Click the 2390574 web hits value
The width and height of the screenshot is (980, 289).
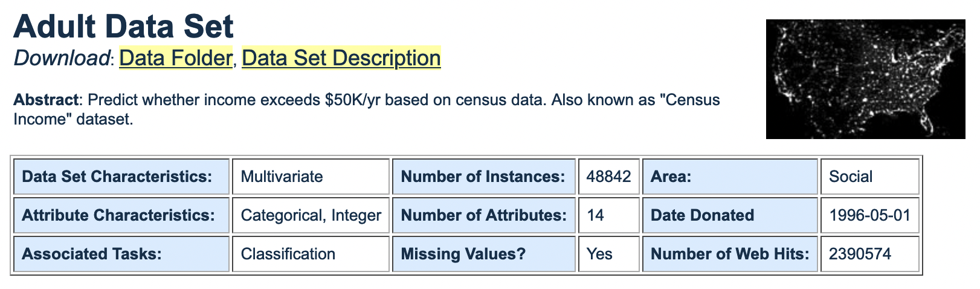[x=869, y=254]
